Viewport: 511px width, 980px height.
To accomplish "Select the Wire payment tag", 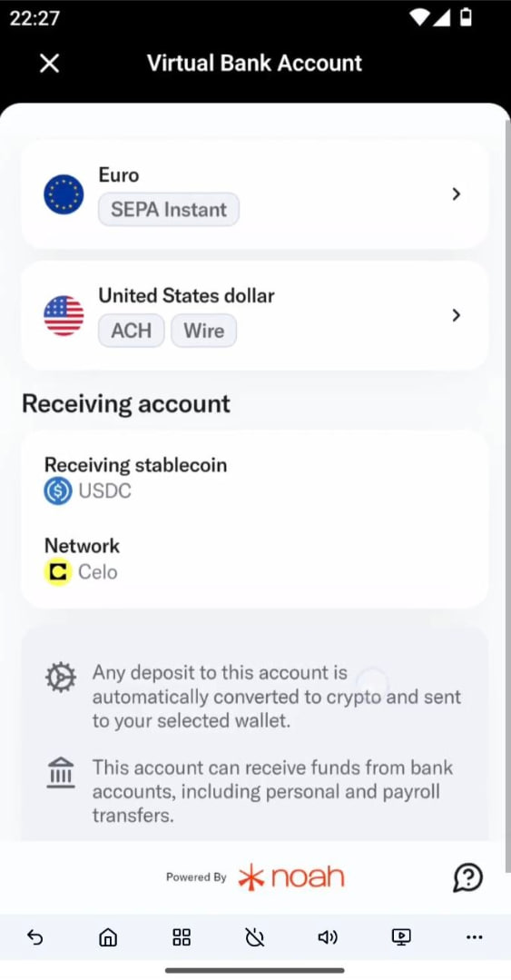I will click(203, 331).
